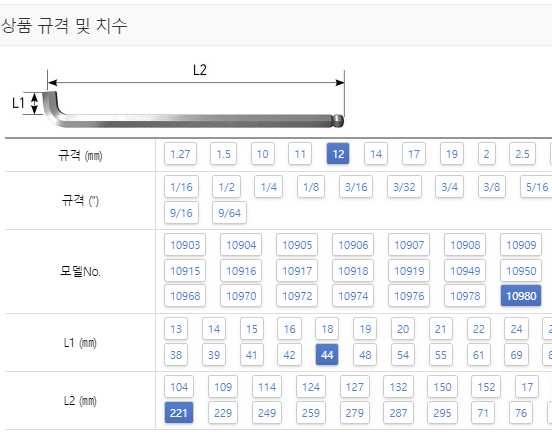Select the 1.27 mm size option
Screen dimensions: 552x435
180,154
